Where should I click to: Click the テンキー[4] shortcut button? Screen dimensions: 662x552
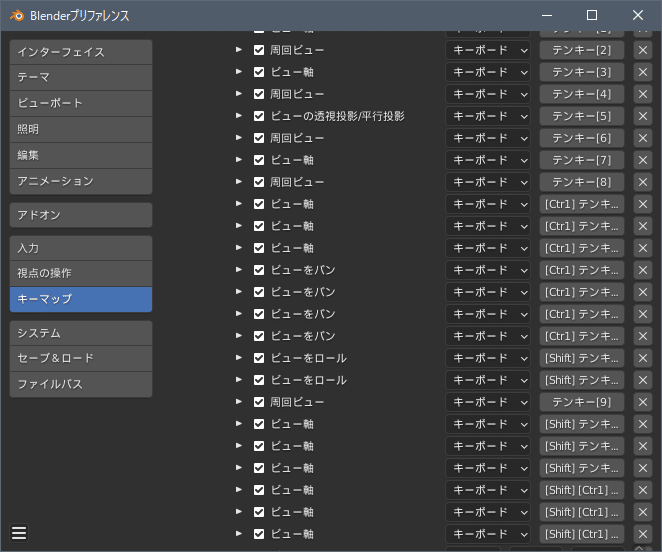(582, 94)
